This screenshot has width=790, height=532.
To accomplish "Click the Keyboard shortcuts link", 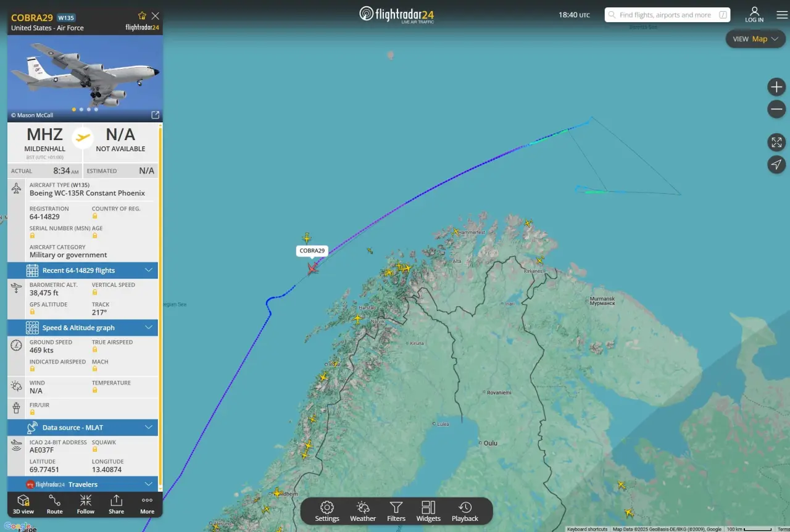I will [x=587, y=529].
